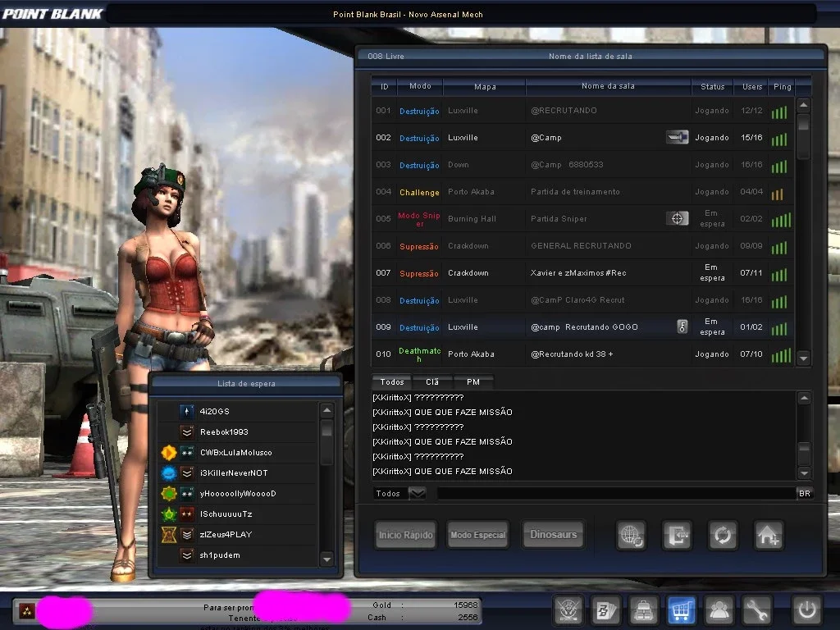Viewport: 840px width, 630px height.
Task: Open the clan emblem icon
Action: (x=568, y=609)
